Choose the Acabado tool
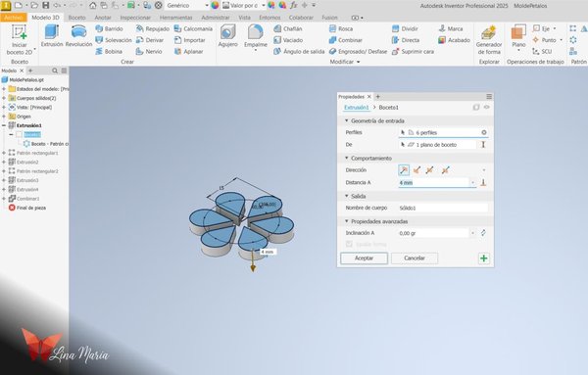588x375 pixels. point(454,40)
